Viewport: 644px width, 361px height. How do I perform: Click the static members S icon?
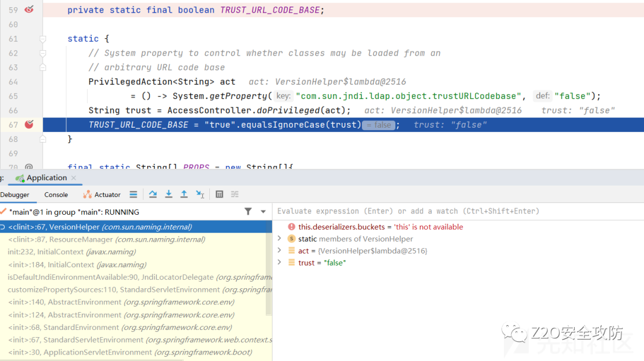click(291, 239)
